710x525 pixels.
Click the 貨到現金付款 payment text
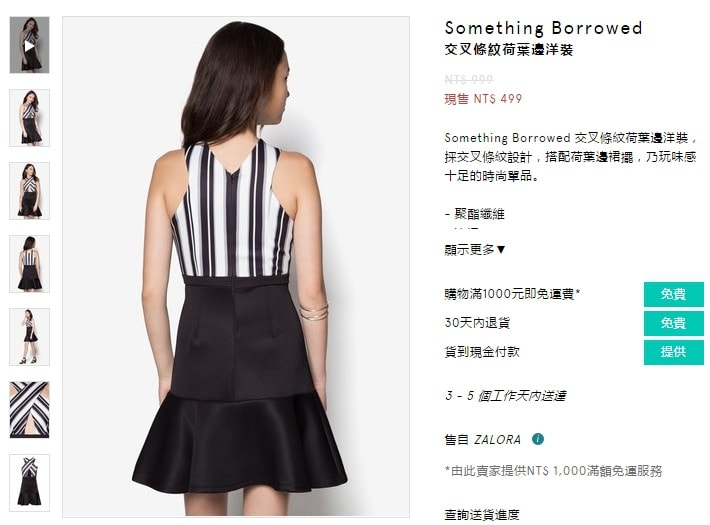pyautogui.click(x=482, y=352)
